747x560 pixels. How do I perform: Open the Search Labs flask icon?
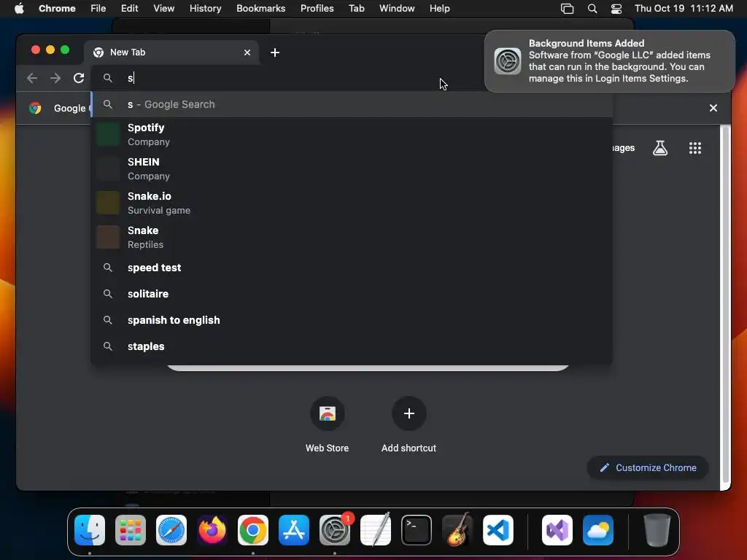659,148
